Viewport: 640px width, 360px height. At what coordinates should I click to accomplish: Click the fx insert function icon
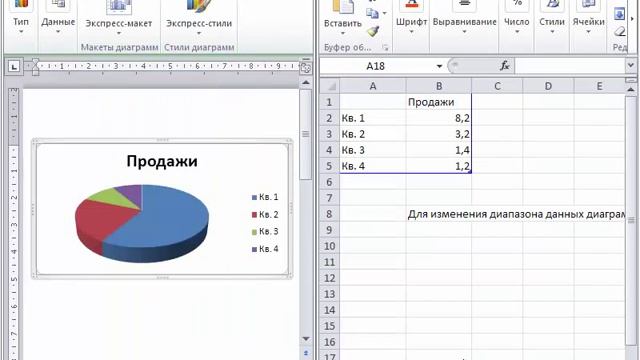click(x=505, y=66)
